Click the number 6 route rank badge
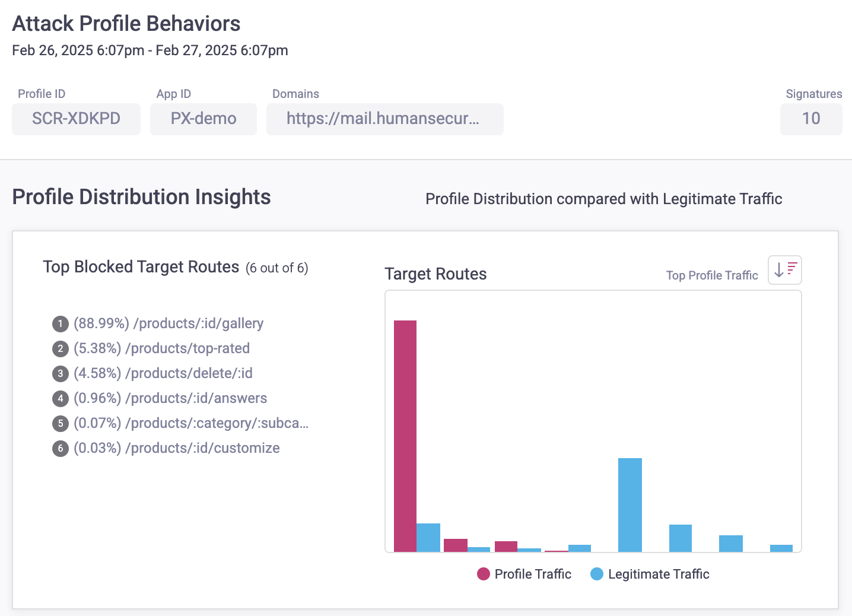Screen dimensions: 852x616 [60, 449]
